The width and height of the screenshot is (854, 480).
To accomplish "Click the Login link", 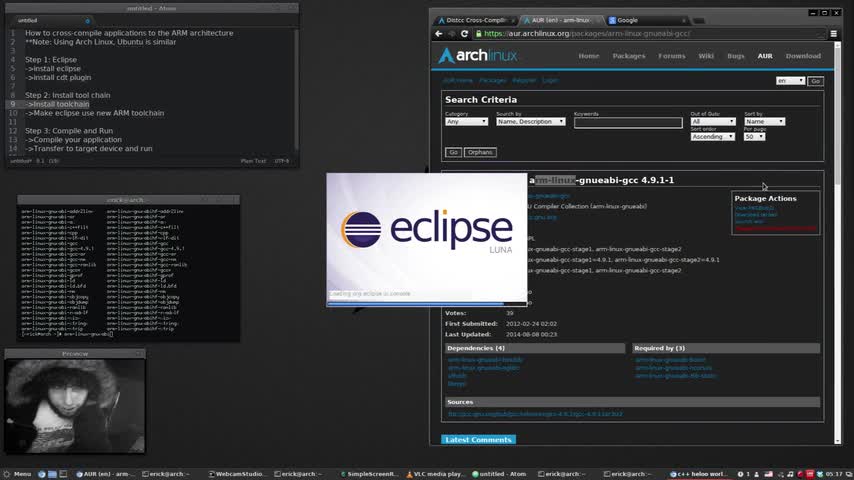I will coord(550,81).
